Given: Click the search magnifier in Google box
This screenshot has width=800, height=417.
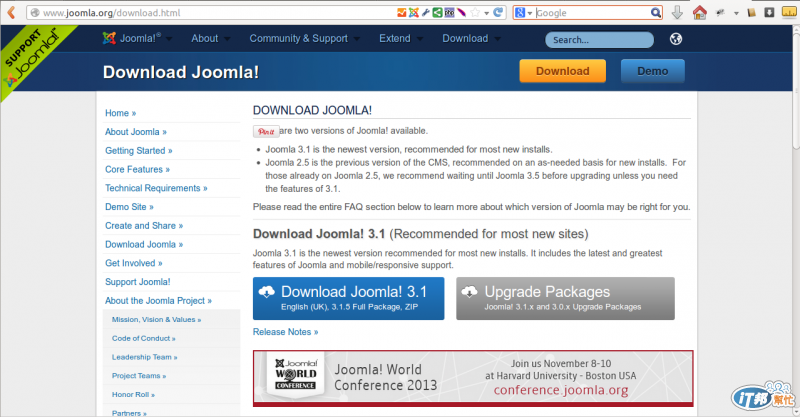Looking at the screenshot, I should point(656,12).
